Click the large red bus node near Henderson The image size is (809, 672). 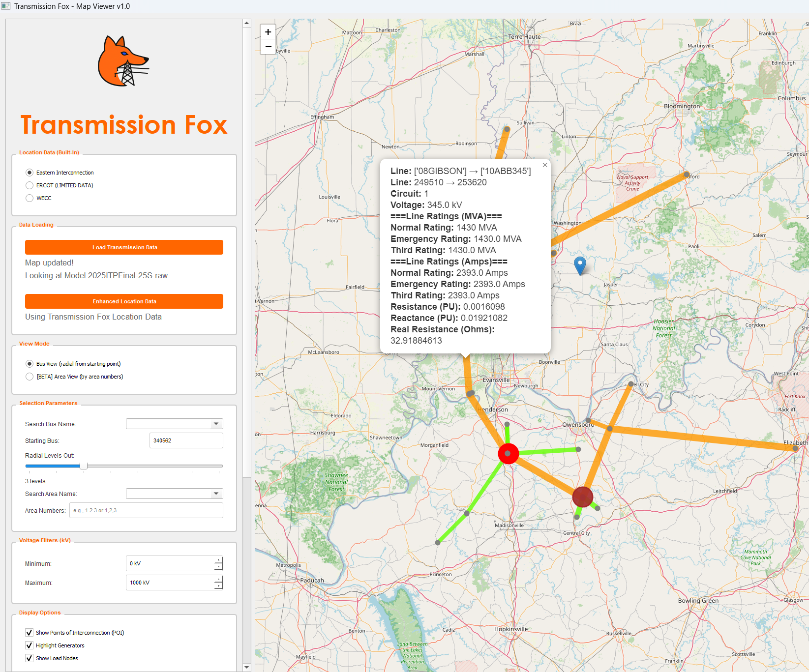[509, 453]
